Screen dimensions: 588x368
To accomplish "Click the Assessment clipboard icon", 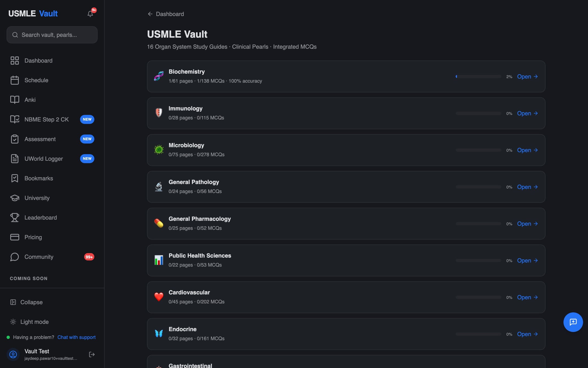I will [15, 139].
